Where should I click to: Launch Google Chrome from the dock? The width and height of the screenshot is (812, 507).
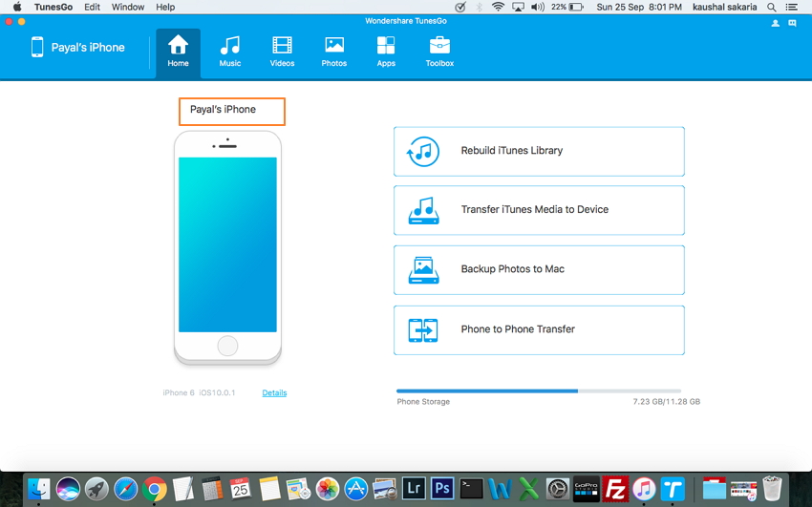(155, 489)
